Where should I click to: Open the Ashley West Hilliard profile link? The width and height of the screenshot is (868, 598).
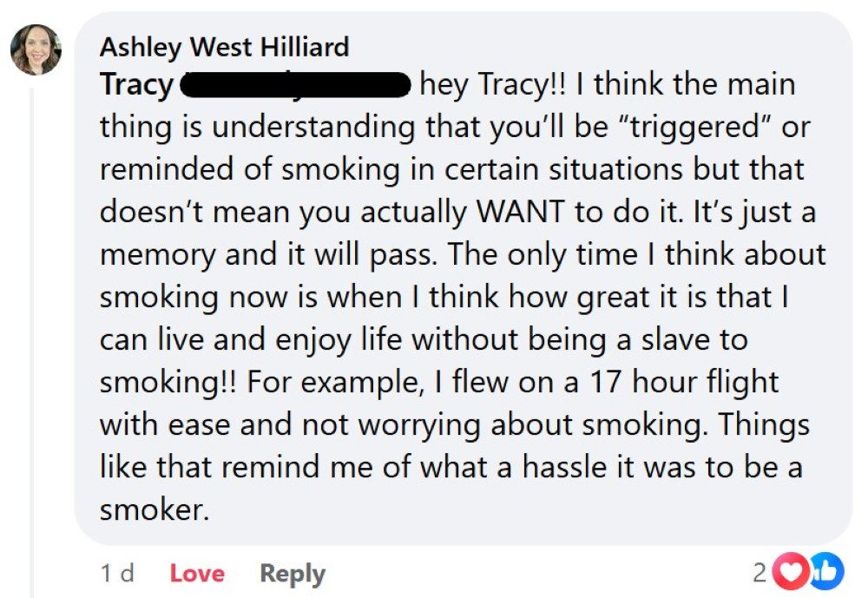tap(225, 46)
